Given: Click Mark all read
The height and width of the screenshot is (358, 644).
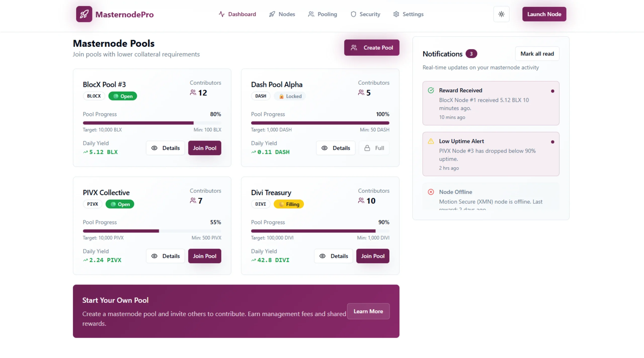Looking at the screenshot, I should pos(537,54).
